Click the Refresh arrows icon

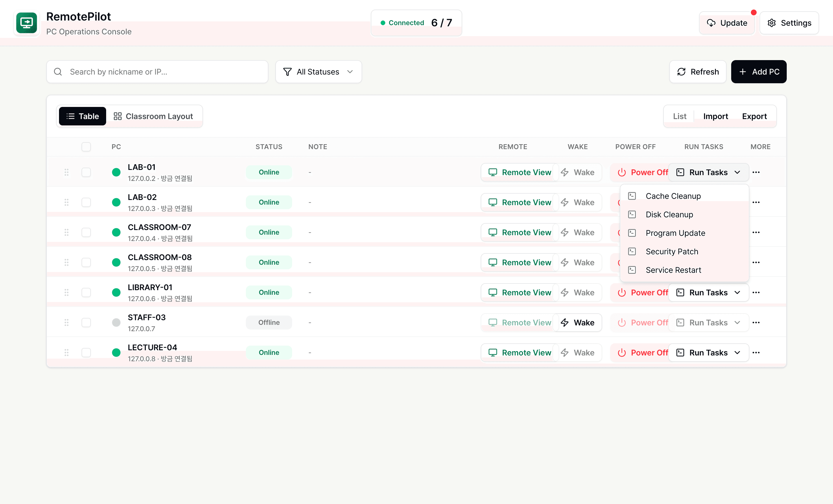681,72
